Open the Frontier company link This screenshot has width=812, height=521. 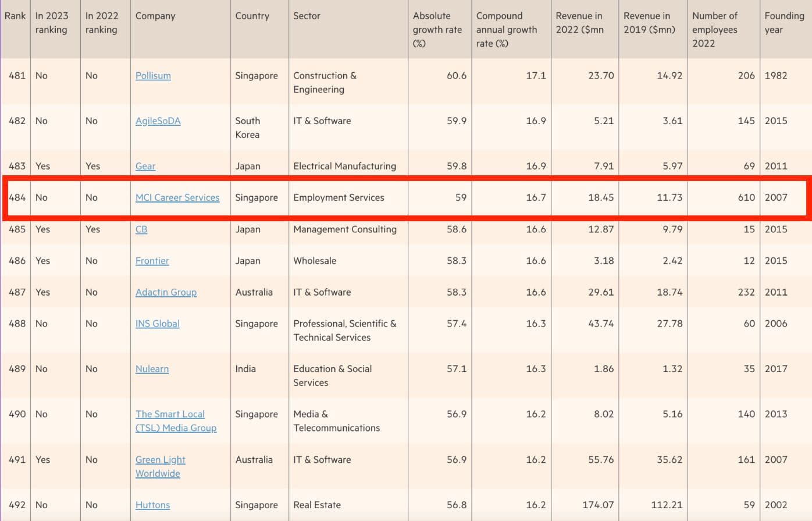(152, 261)
